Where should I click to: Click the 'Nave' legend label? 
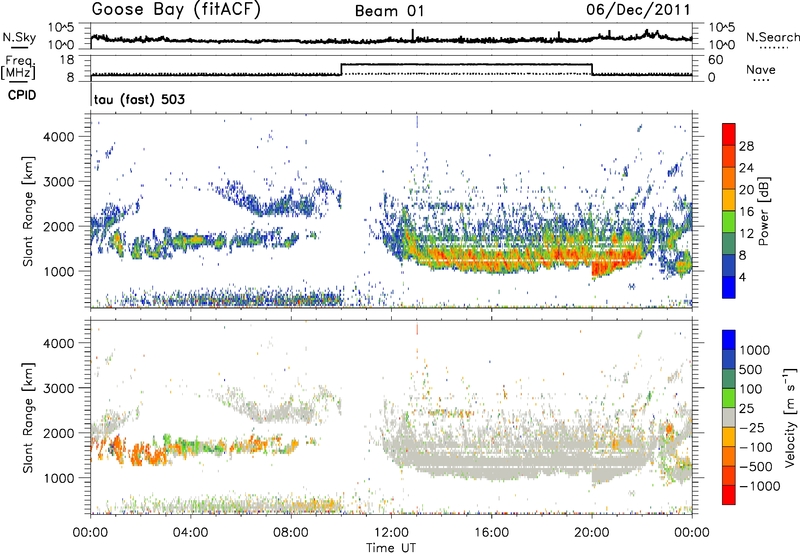coord(761,69)
